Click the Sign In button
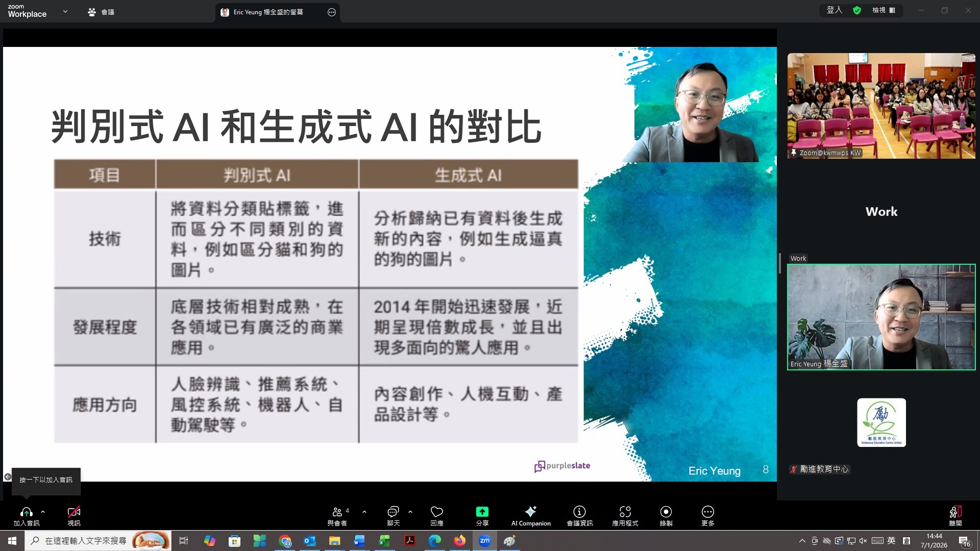The width and height of the screenshot is (980, 551). [835, 10]
